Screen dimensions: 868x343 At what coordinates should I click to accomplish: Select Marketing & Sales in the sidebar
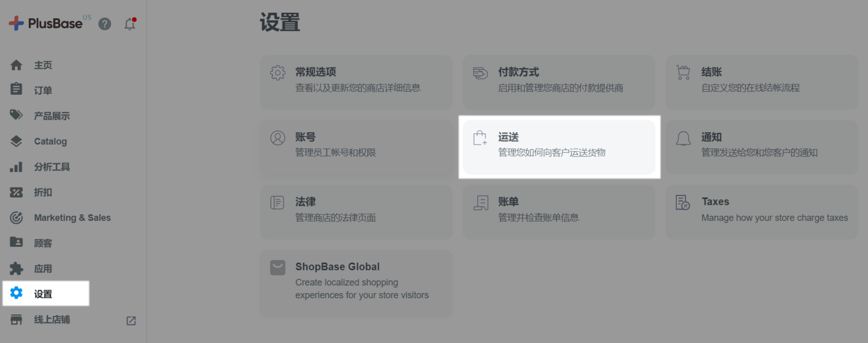click(x=72, y=218)
